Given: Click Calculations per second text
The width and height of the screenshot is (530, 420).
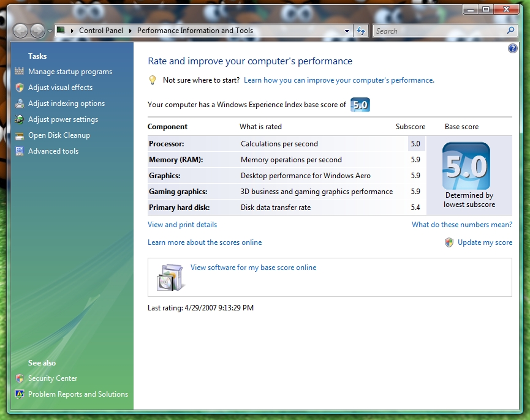Looking at the screenshot, I should [x=279, y=144].
